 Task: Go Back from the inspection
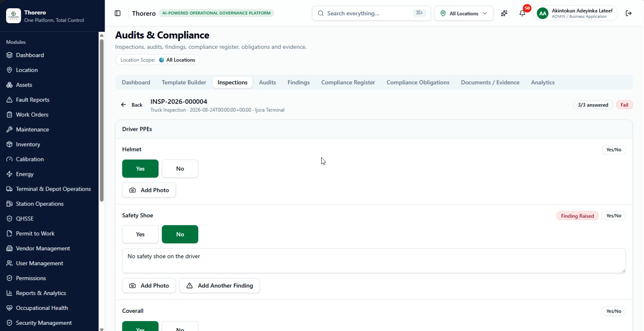pos(132,105)
